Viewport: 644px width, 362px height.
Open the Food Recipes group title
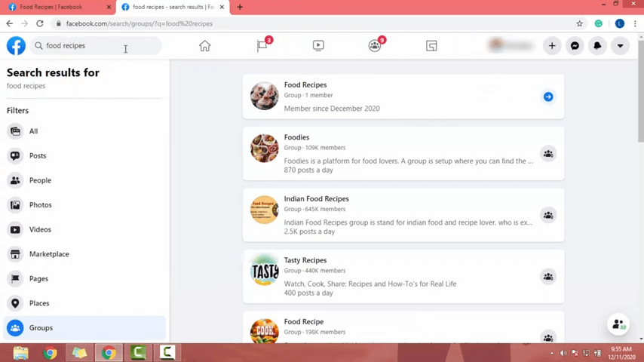click(305, 84)
